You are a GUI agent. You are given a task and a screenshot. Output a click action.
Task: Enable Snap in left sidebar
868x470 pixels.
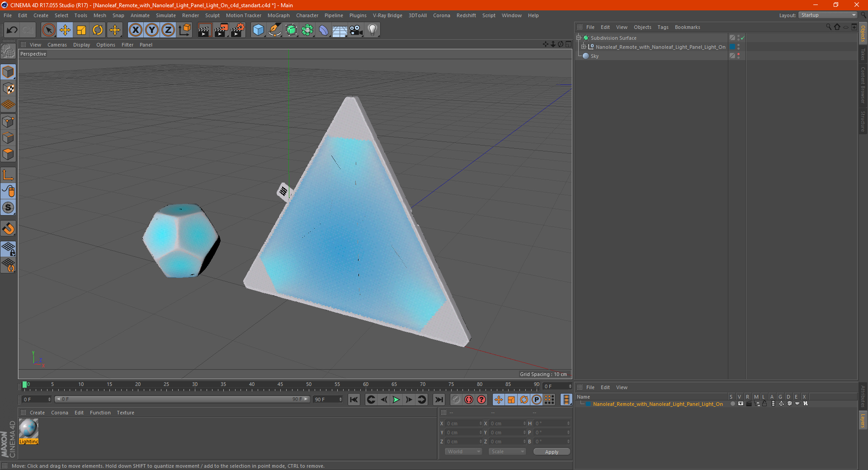click(x=8, y=229)
